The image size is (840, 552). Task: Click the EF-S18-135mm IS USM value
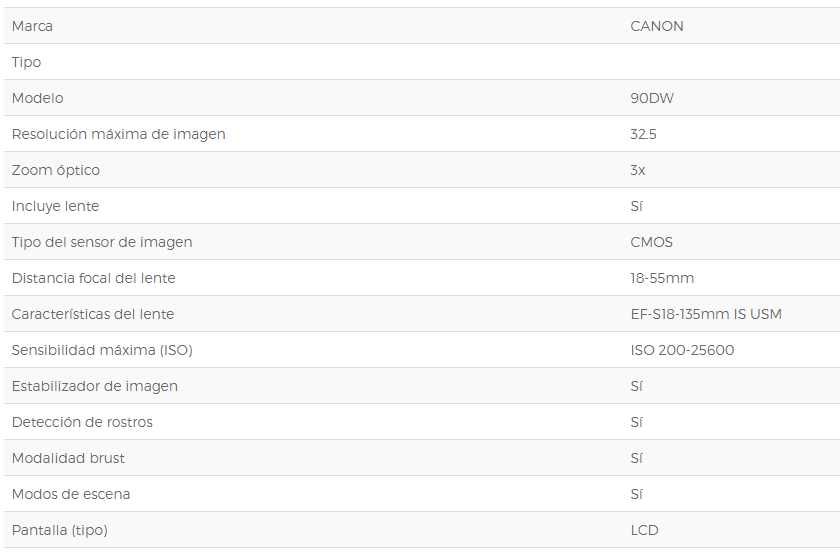(x=706, y=314)
